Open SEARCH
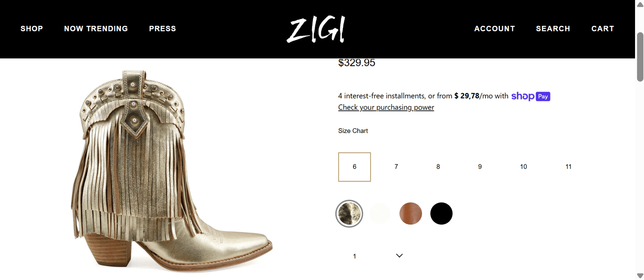The height and width of the screenshot is (280, 644). pos(553,29)
